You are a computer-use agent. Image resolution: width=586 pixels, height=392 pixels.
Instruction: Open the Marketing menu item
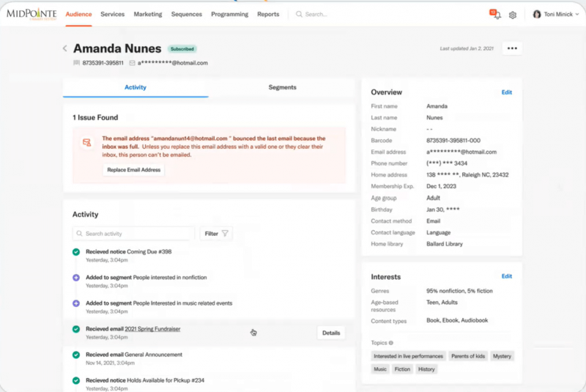pos(148,14)
